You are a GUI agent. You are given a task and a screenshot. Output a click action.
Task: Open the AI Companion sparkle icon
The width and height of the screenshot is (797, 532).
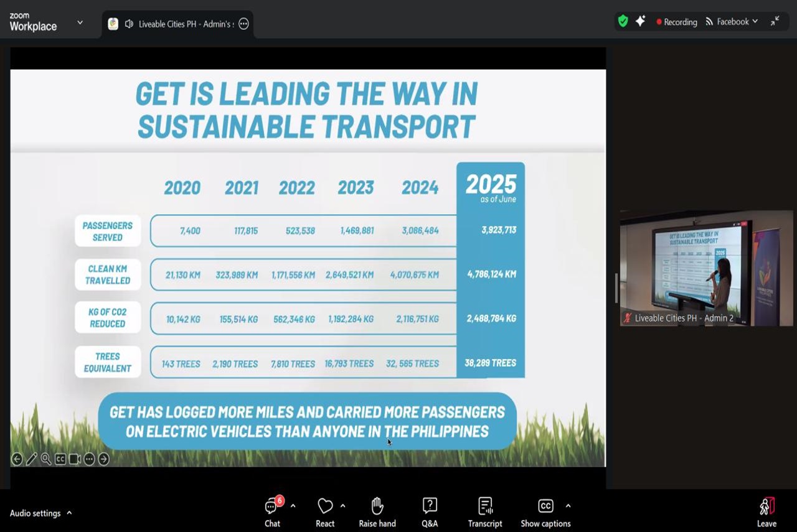point(640,21)
